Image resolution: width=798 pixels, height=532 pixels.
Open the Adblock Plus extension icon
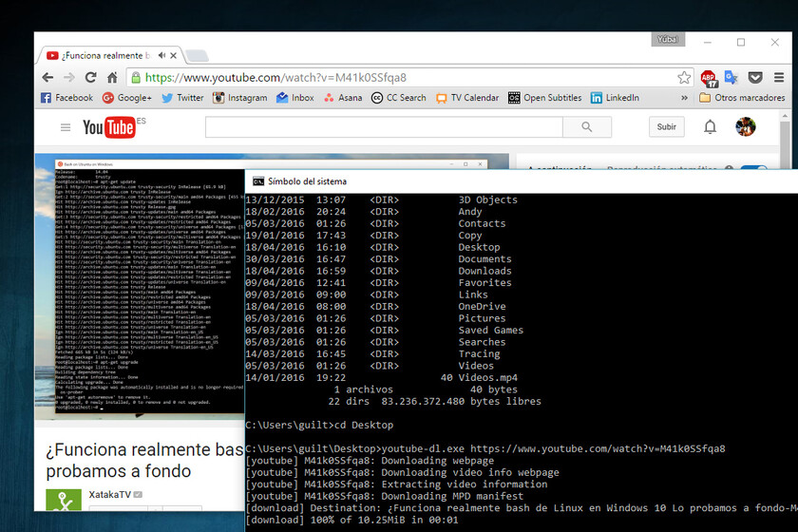click(708, 78)
